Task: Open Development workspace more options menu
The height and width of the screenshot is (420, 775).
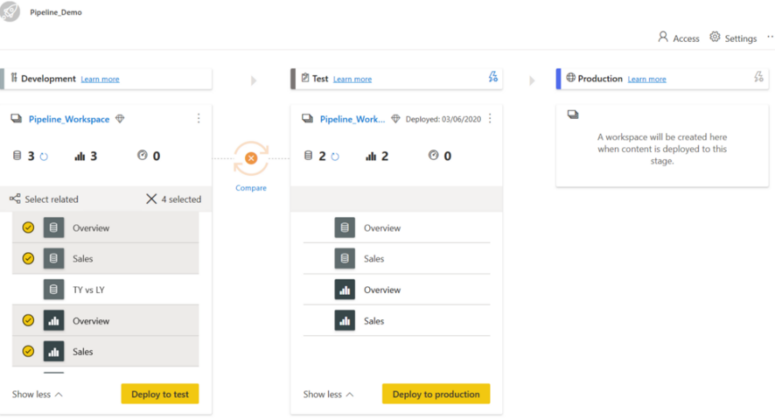Action: 198,119
